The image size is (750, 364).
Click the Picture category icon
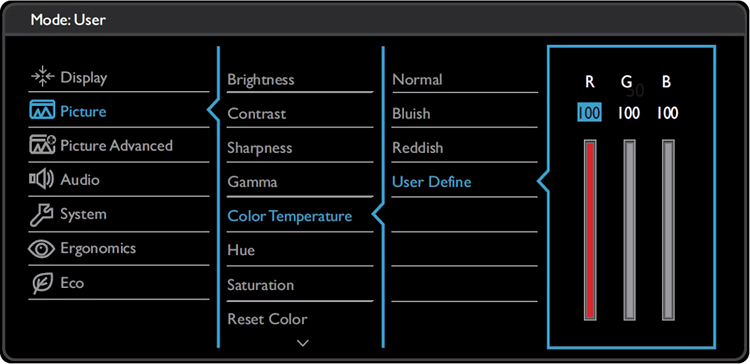[x=43, y=112]
